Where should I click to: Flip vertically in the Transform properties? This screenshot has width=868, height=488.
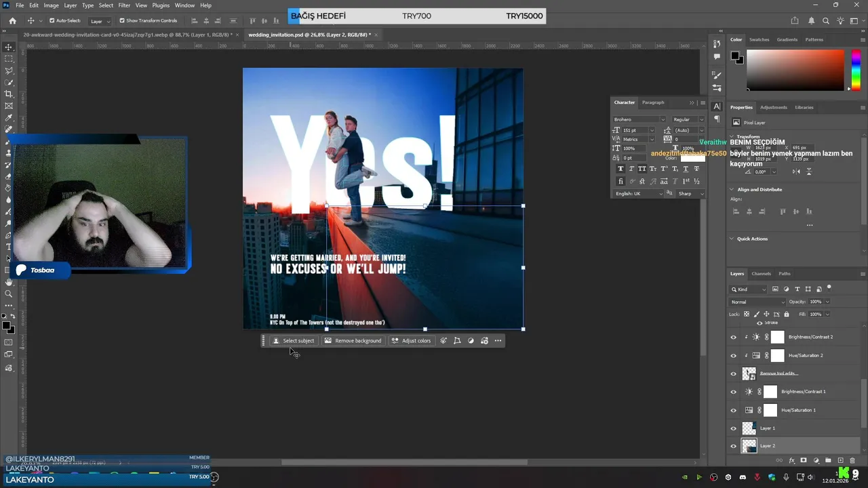pyautogui.click(x=808, y=171)
